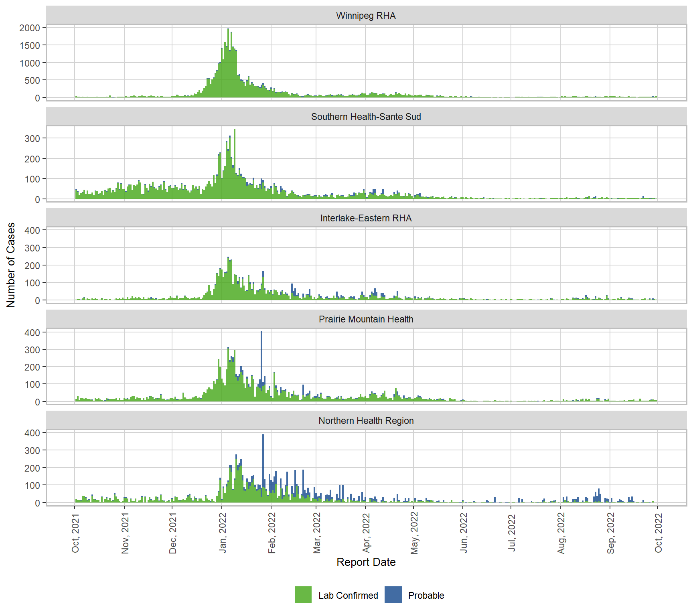Select the Probable legend label
Image resolution: width=693 pixels, height=616 pixels.
click(426, 596)
